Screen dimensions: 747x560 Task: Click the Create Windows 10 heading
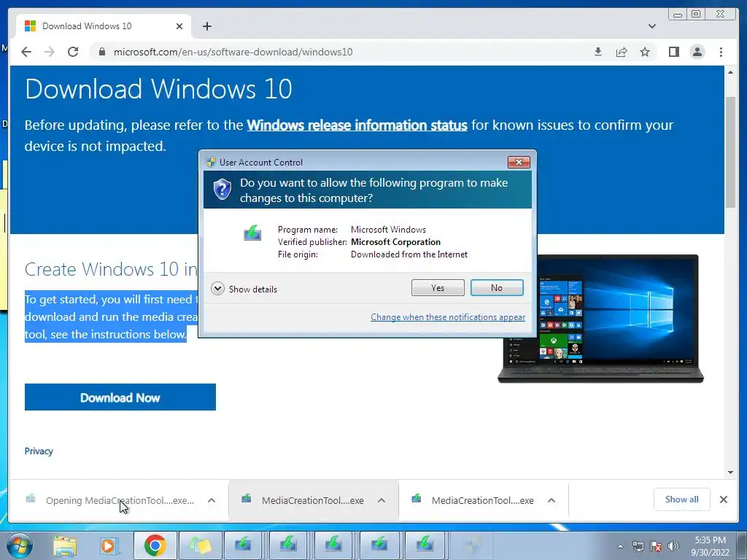(x=111, y=269)
